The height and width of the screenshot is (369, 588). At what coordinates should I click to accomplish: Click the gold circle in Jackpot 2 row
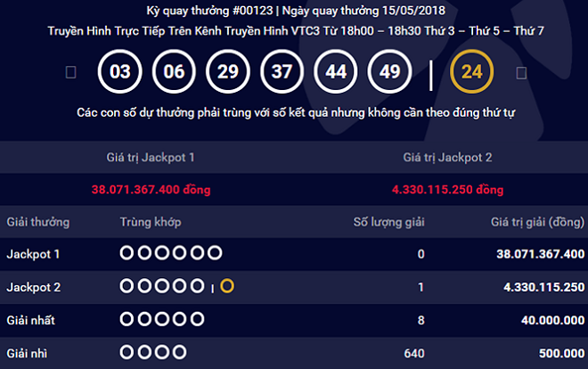227,286
